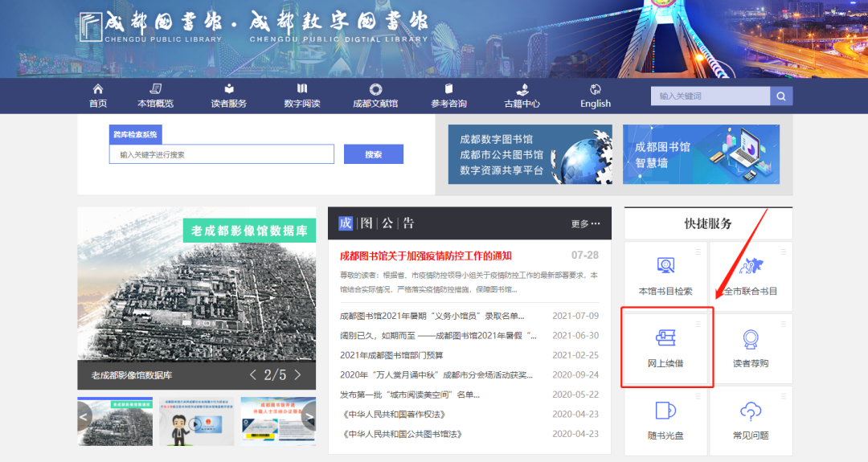Open the 义务小馆员 录取名单 notice
The width and height of the screenshot is (868, 462).
click(432, 316)
